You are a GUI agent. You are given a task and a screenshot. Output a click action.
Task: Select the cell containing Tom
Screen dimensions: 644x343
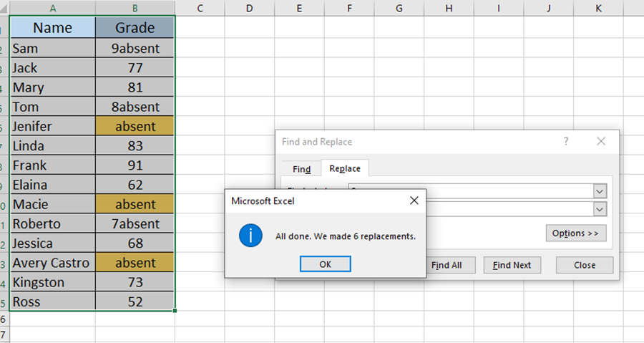[52, 107]
